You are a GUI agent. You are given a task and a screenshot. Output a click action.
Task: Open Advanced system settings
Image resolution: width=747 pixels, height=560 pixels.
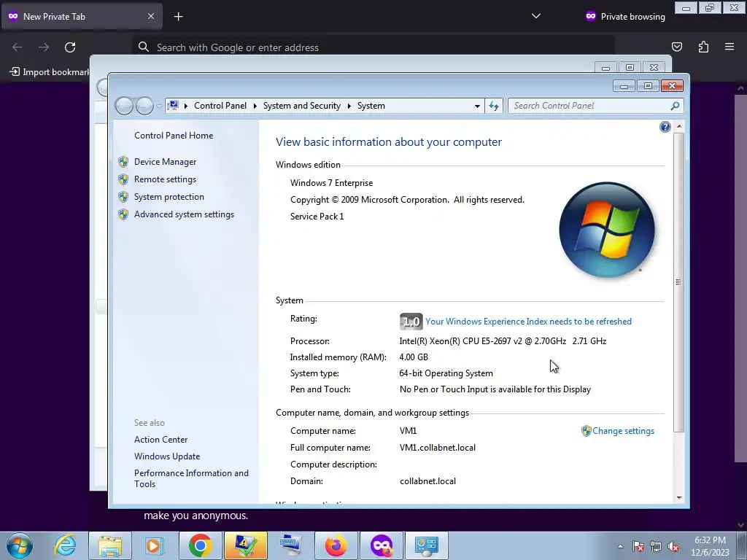point(184,215)
